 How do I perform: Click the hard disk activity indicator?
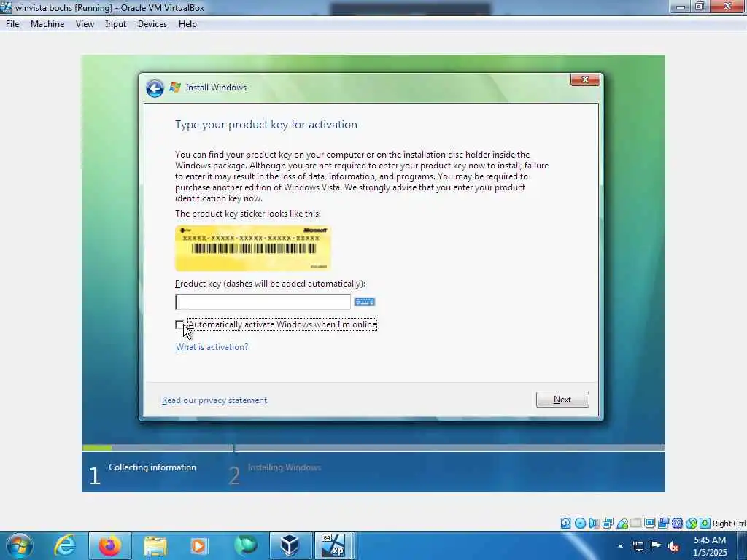(x=565, y=524)
